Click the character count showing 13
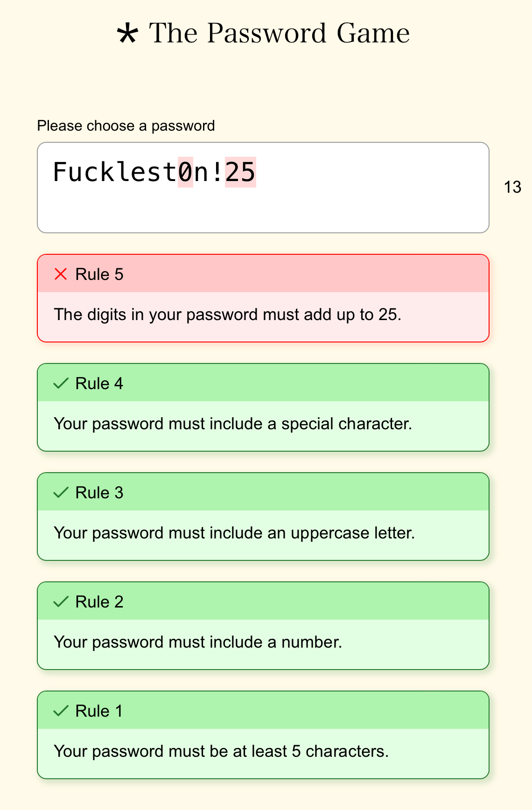 [x=512, y=187]
